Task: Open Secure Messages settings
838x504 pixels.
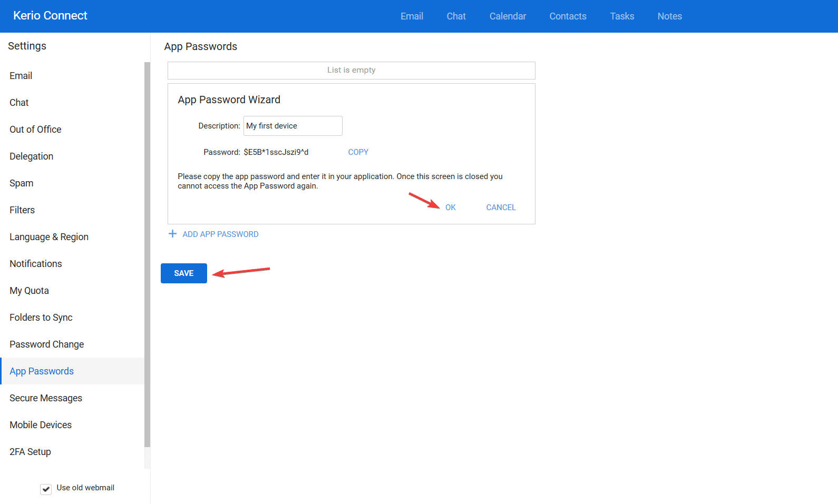Action: pyautogui.click(x=46, y=398)
